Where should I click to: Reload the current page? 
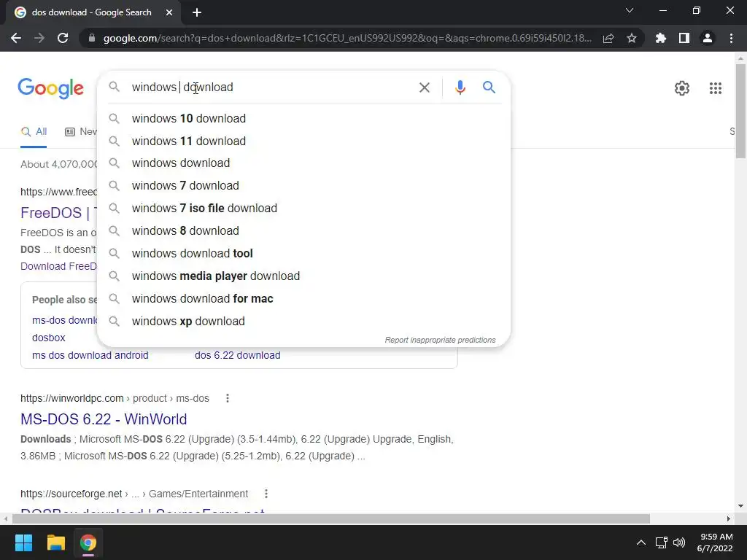coord(63,38)
